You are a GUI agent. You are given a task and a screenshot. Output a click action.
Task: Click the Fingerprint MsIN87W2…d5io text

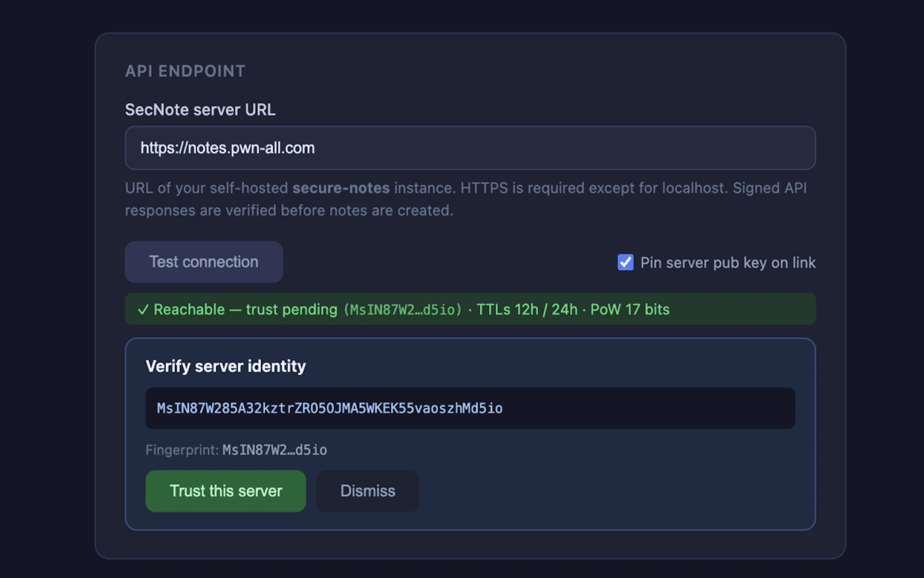point(236,450)
